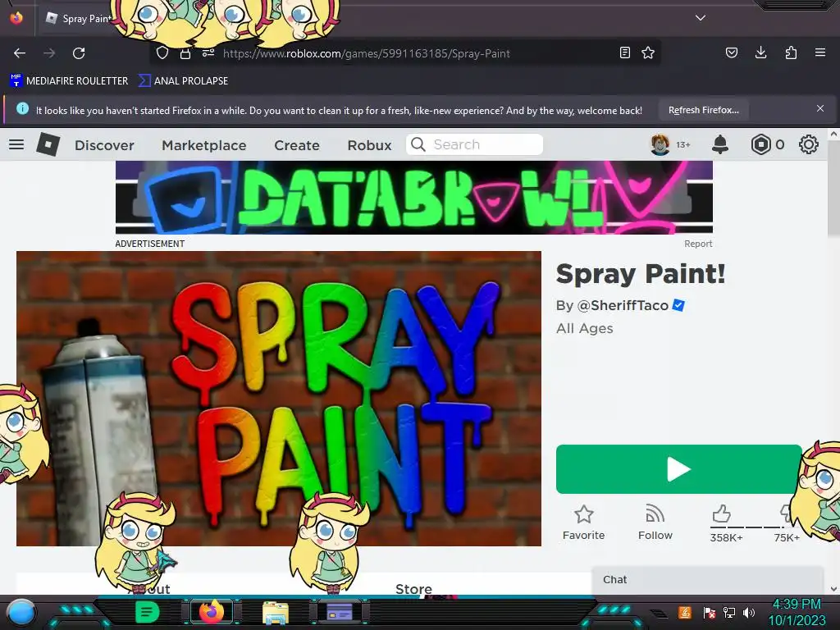
Task: Open the user avatar profile icon
Action: 660,144
